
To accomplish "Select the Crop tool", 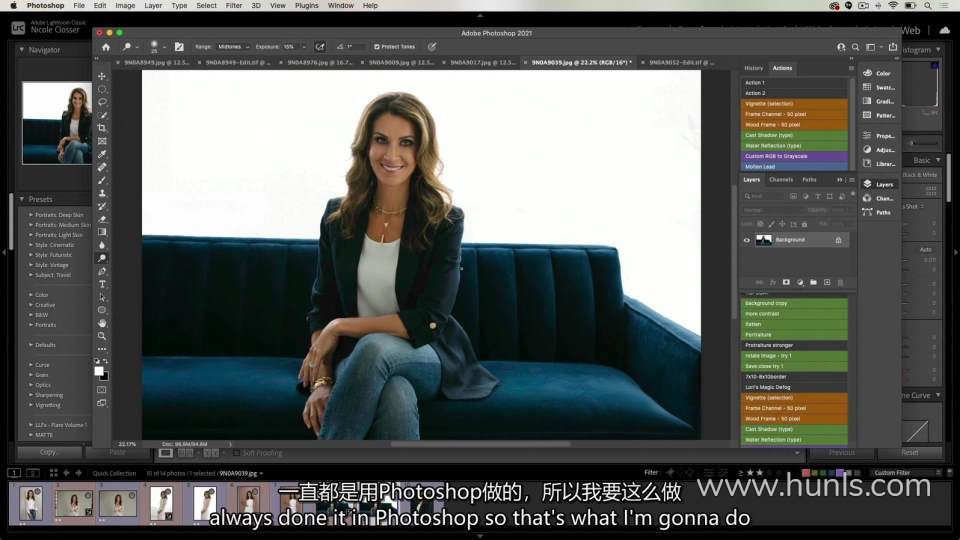I will [x=102, y=128].
